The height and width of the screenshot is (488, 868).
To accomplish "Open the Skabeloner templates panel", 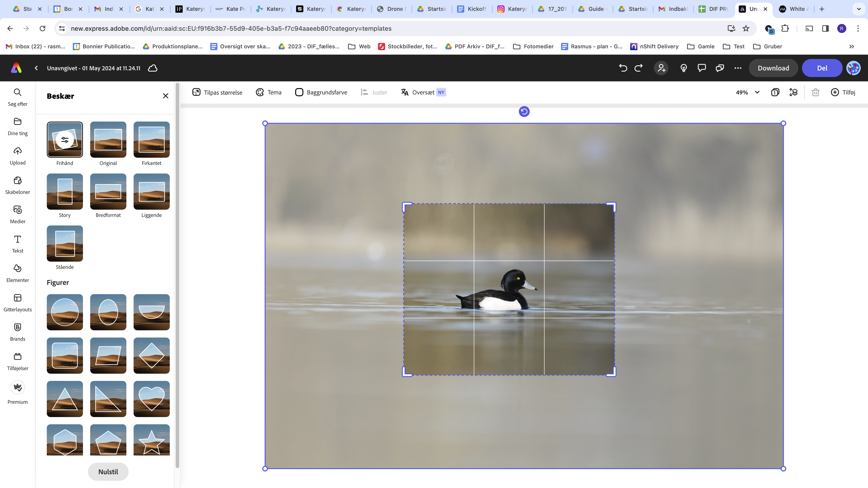I will coord(18,185).
